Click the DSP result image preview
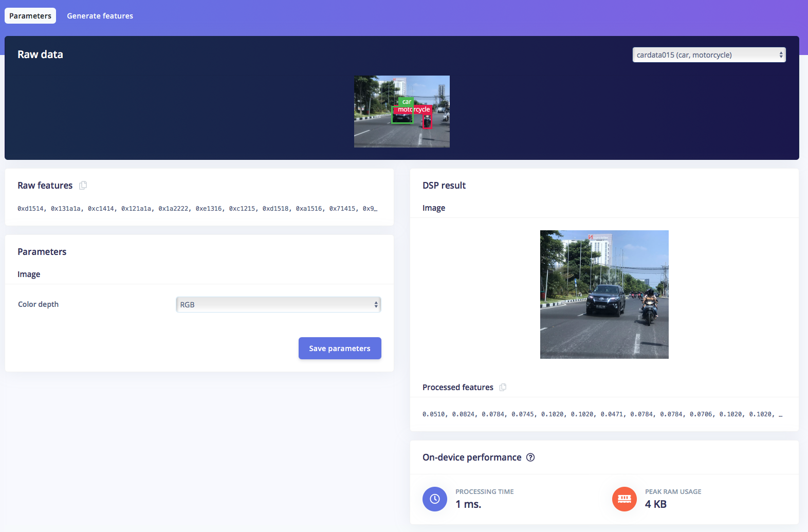This screenshot has height=532, width=808. pyautogui.click(x=604, y=295)
